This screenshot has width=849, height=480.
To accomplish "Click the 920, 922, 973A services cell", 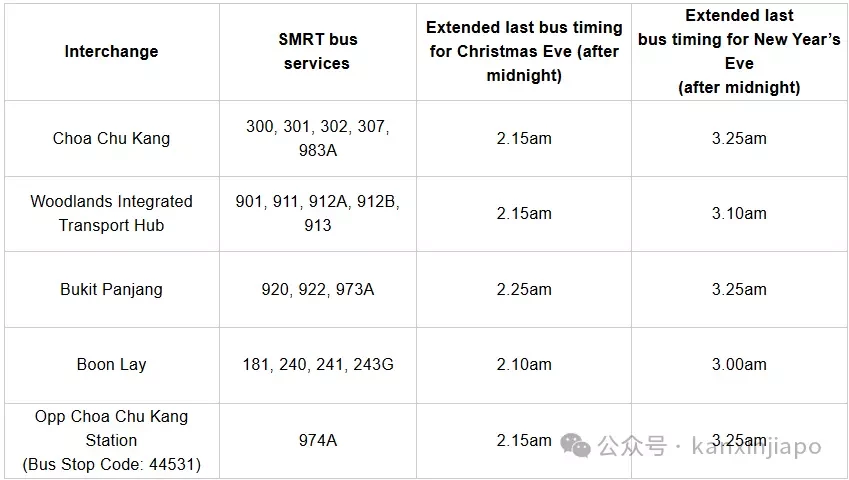I will point(318,290).
